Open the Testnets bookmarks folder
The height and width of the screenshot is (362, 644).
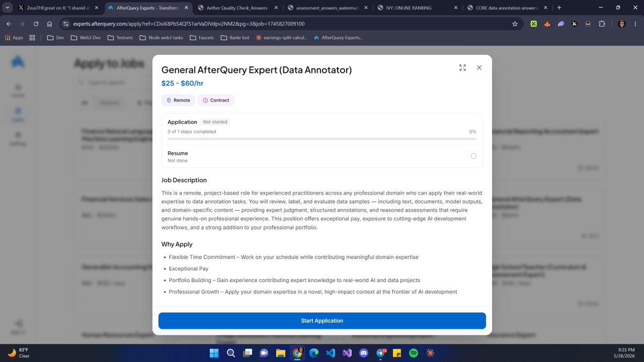(121, 38)
